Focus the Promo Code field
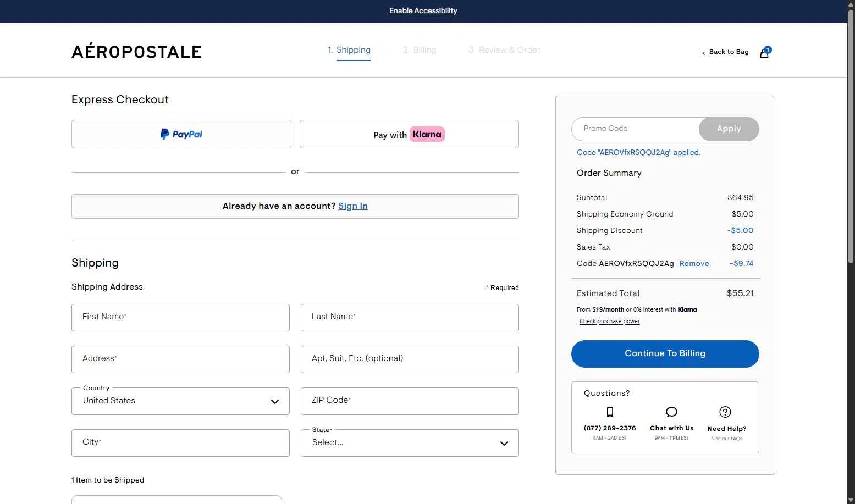 click(635, 129)
